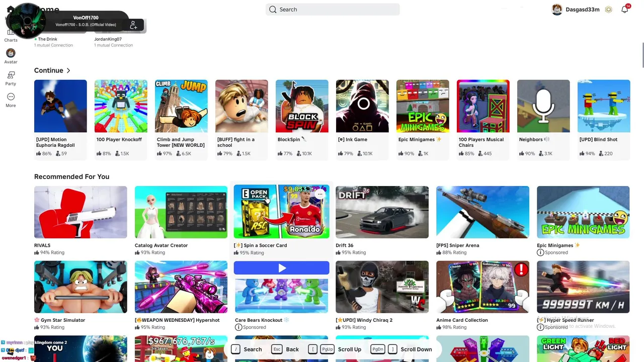This screenshot has width=644, height=362.
Task: Open the More menu icon in sidebar
Action: click(11, 97)
